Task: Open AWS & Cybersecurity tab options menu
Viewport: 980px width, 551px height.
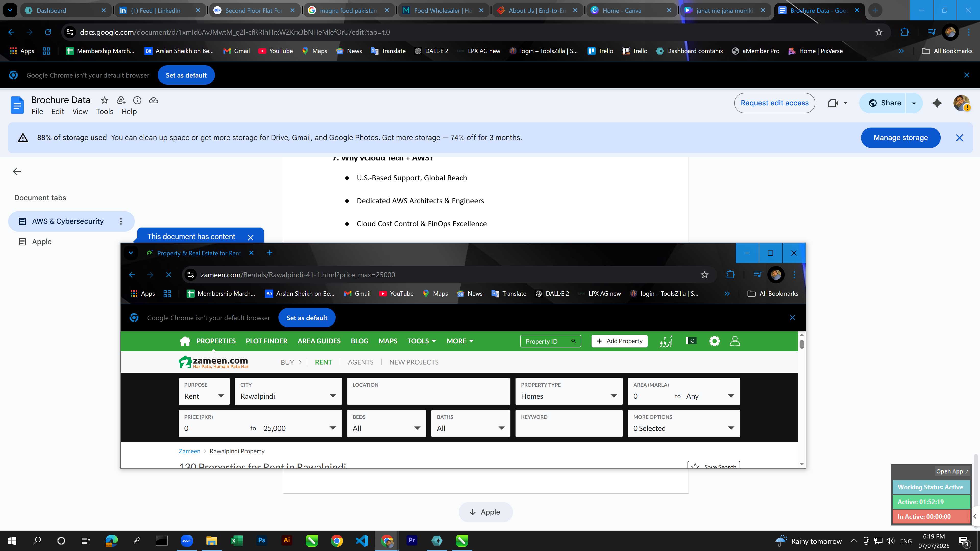Action: (x=121, y=221)
